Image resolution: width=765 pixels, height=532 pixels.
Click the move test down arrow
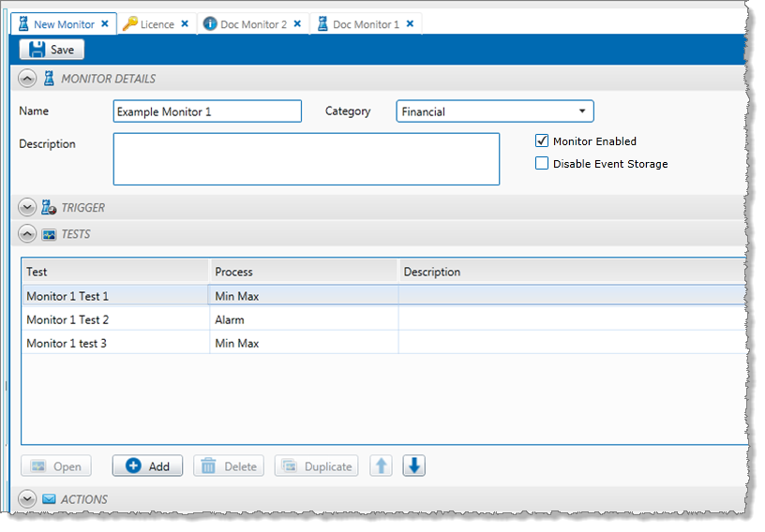[414, 465]
